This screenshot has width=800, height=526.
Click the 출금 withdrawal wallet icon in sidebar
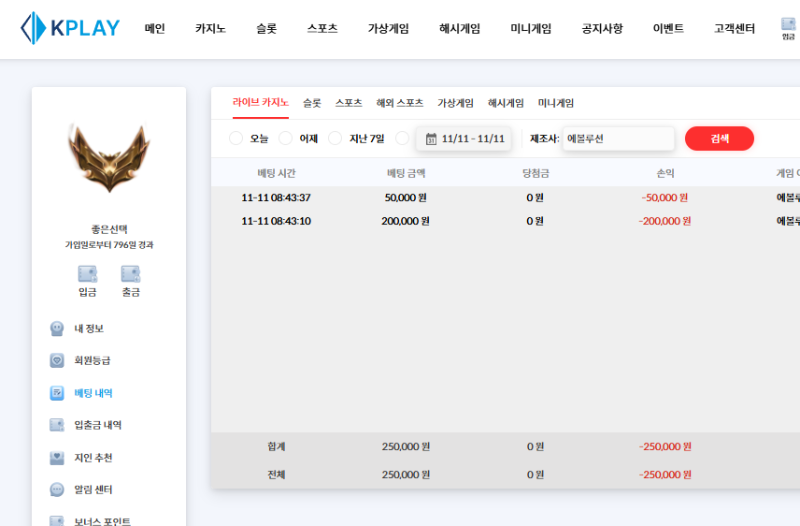coord(130,274)
